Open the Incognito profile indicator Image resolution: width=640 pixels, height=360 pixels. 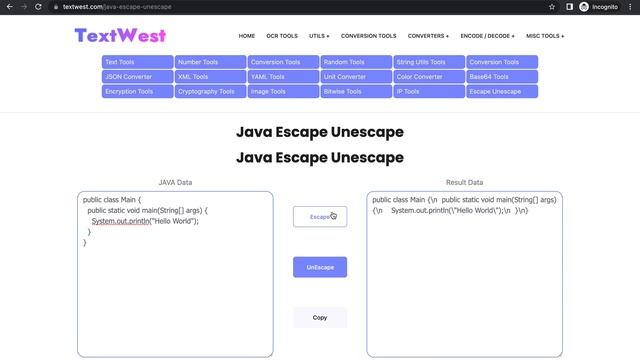tap(598, 7)
